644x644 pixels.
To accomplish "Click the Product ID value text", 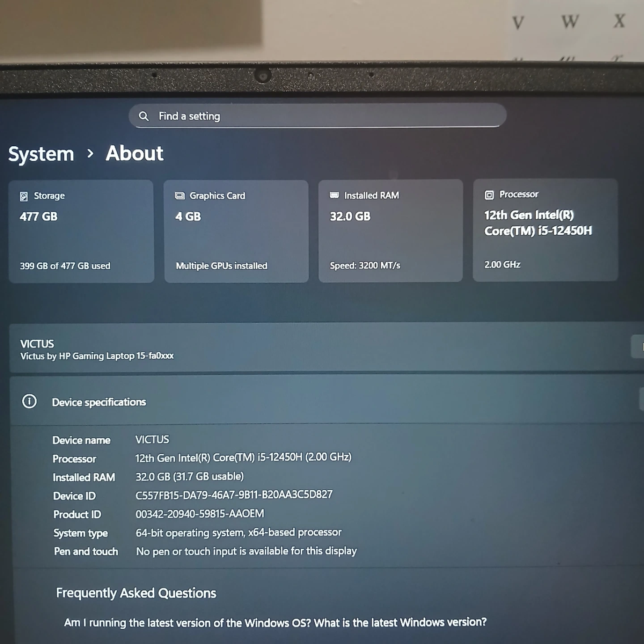I will (199, 514).
